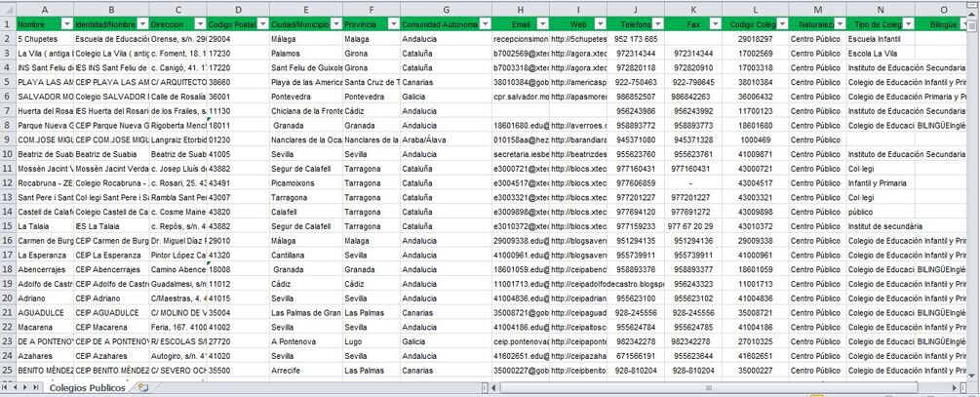980x397 pixels.
Task: Select cell 'CEIP AGUADULCE' in column B
Action: pos(111,312)
